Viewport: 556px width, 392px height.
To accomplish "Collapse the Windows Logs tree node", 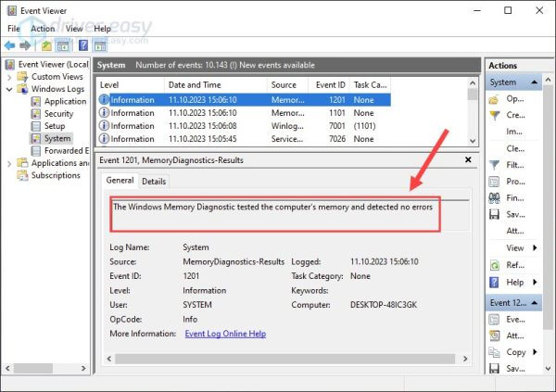I will click(x=10, y=89).
